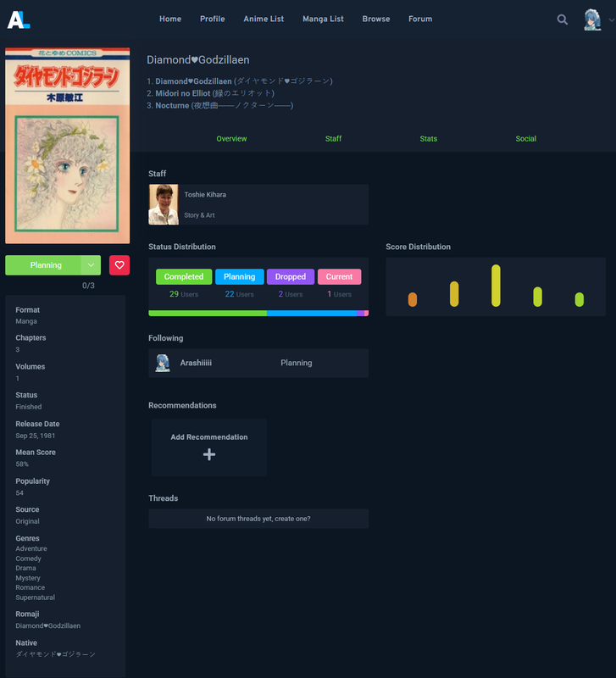Viewport: 616px width, 678px height.
Task: Click the pink Current status badge
Action: click(339, 277)
